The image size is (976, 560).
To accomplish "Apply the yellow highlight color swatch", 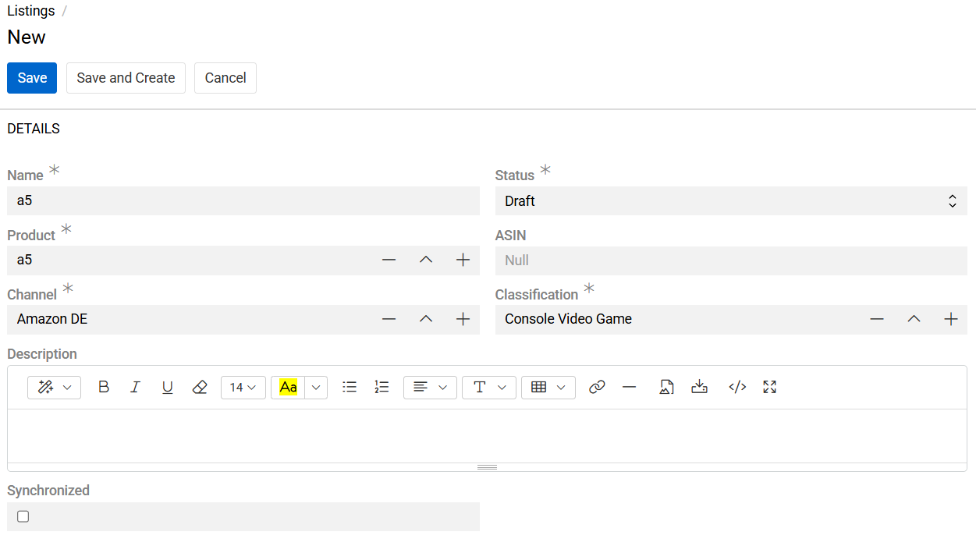I will tap(288, 388).
